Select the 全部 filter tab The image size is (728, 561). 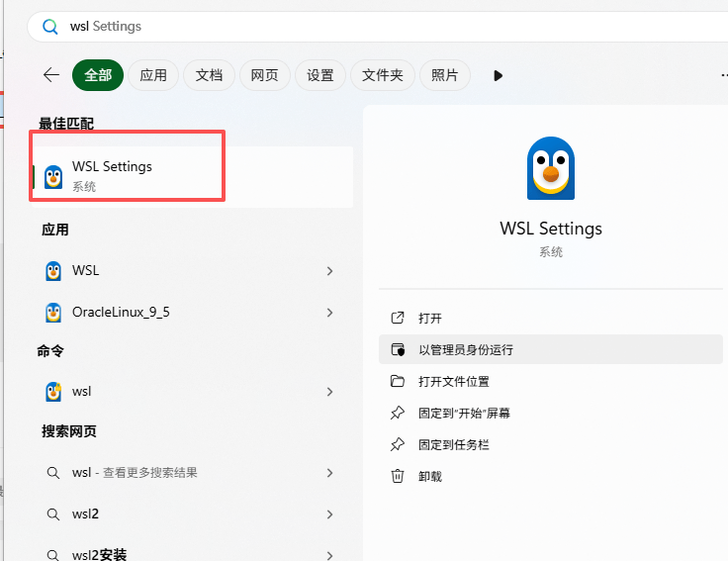pyautogui.click(x=98, y=75)
